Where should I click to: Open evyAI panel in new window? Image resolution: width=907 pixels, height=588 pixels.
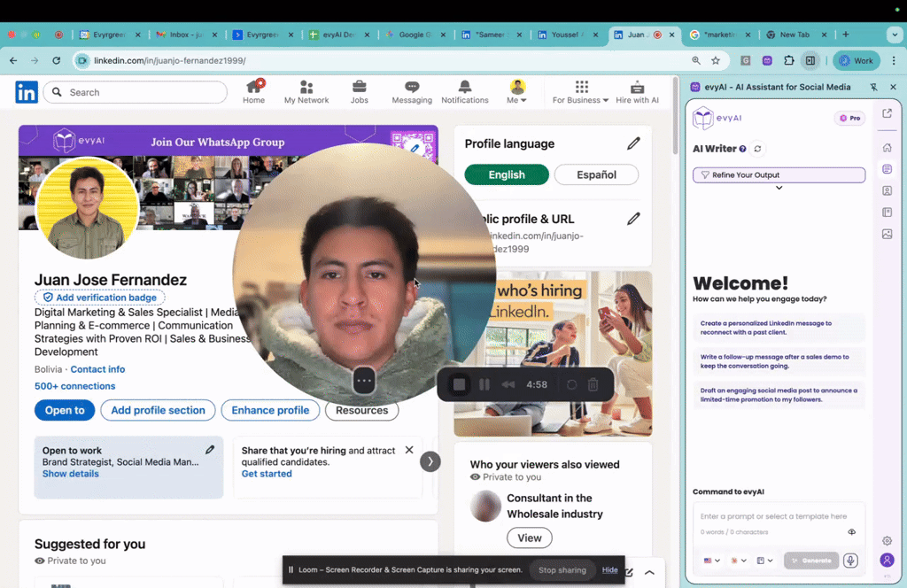pos(887,113)
